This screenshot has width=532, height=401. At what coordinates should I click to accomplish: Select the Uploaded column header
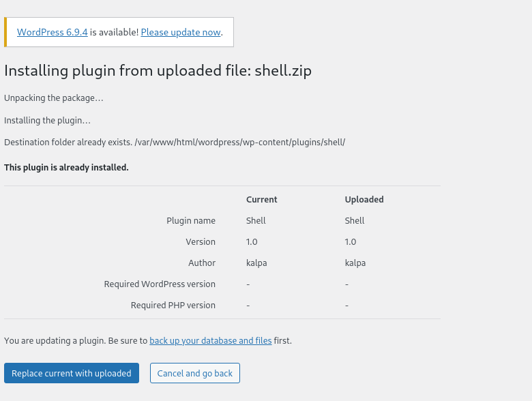coord(364,200)
